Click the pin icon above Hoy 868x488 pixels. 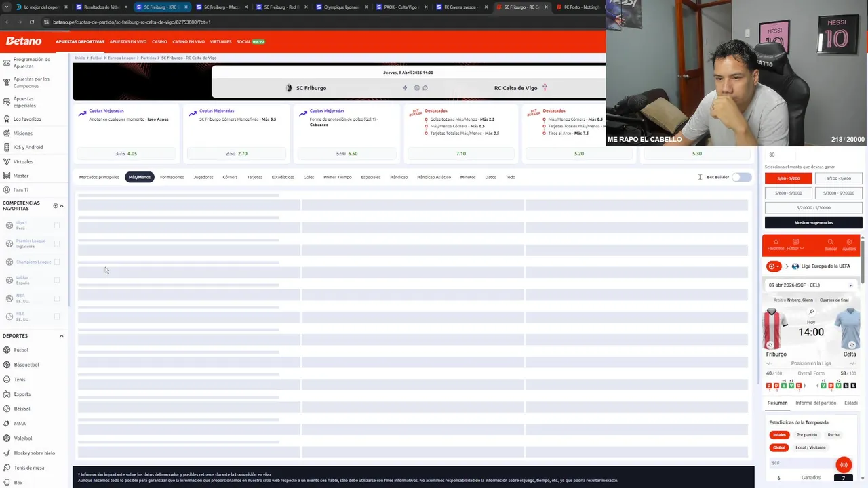(811, 312)
